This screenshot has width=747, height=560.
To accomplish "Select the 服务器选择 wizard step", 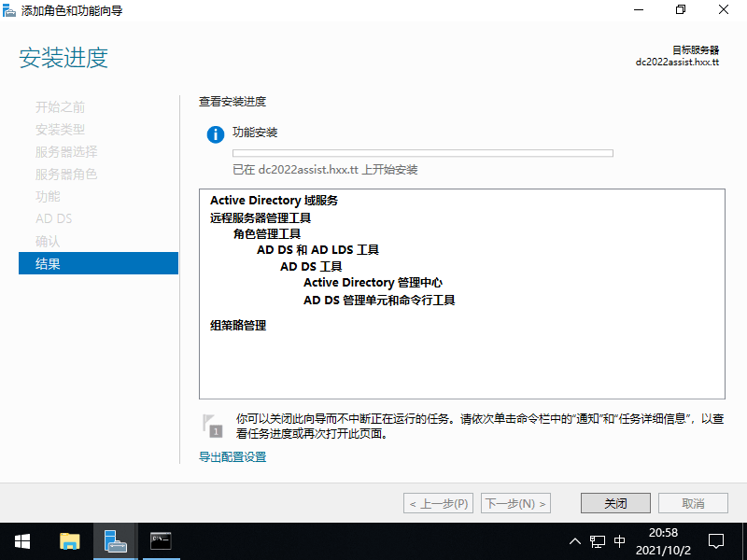I will 66,152.
